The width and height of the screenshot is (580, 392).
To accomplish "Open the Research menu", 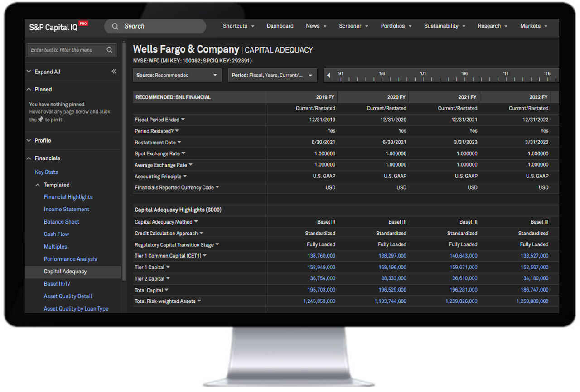I will (x=493, y=26).
